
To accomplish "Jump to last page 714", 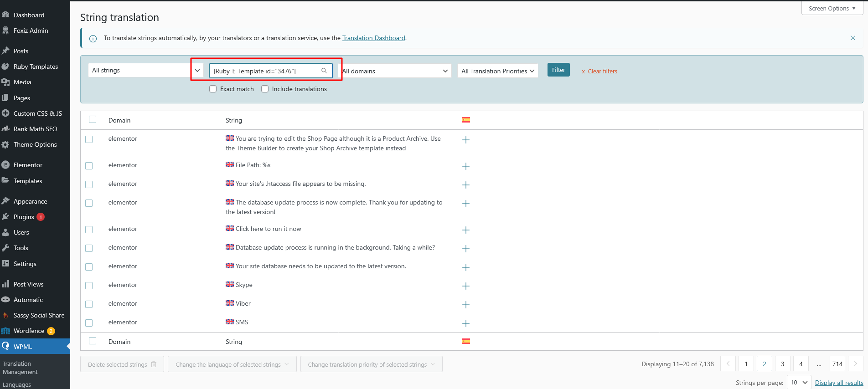I will (837, 363).
